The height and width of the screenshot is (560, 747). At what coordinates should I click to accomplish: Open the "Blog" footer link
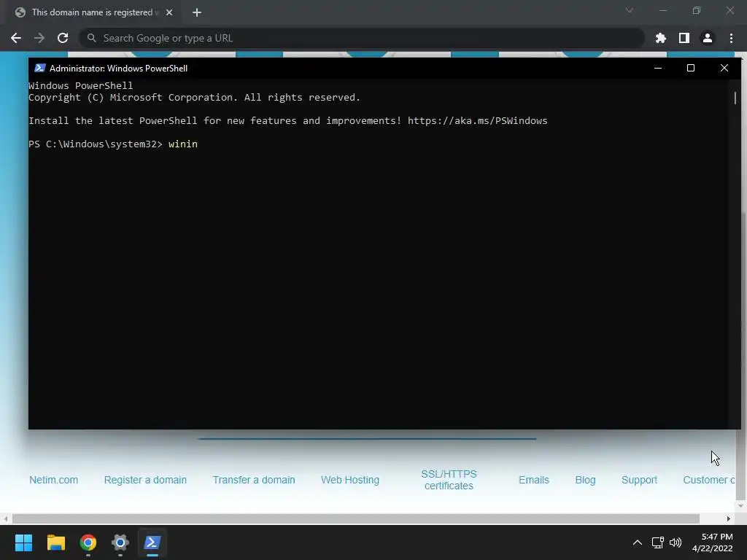click(586, 480)
